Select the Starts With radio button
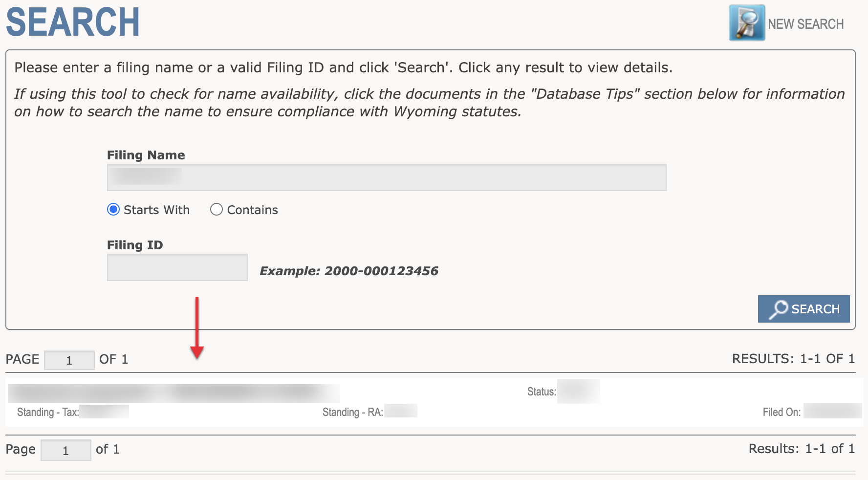Viewport: 868px width, 480px height. pyautogui.click(x=113, y=210)
